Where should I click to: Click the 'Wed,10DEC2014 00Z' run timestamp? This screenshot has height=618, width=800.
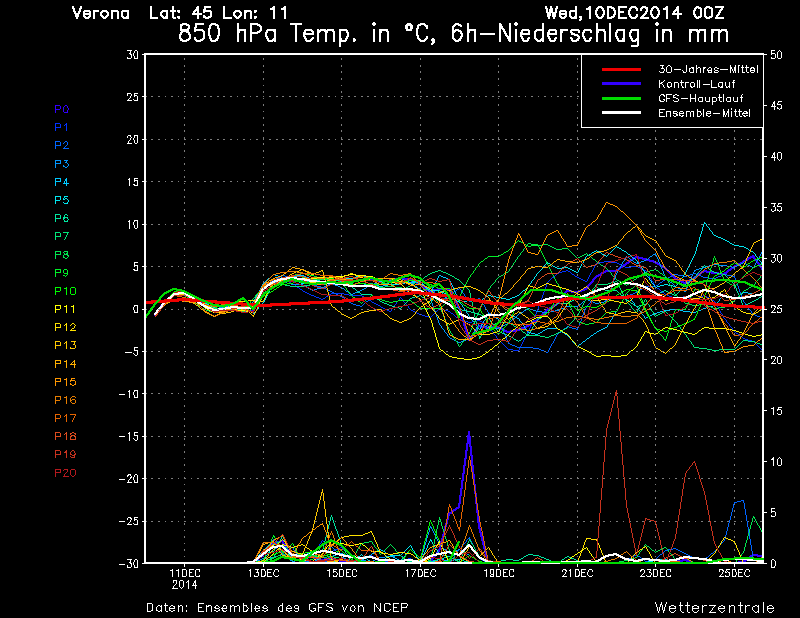click(634, 13)
